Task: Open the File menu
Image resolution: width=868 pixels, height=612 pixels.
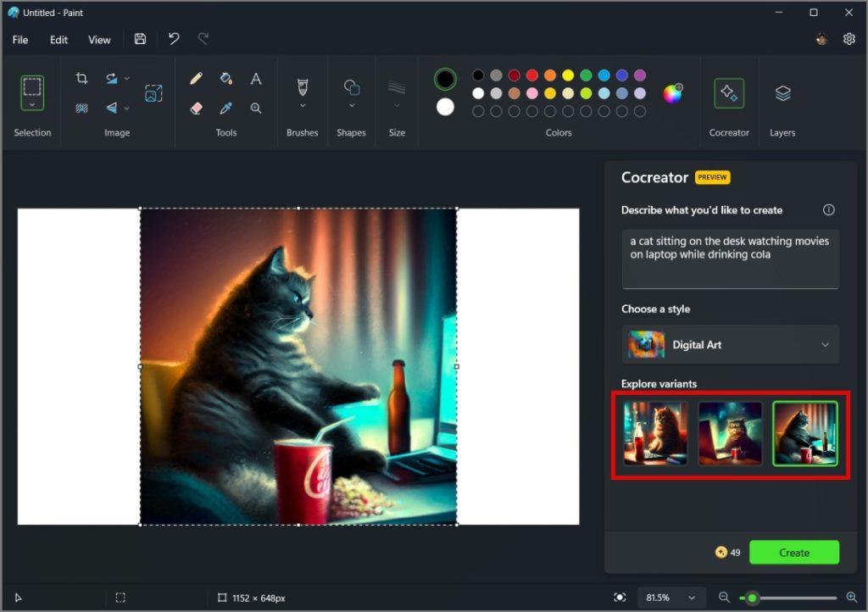Action: click(20, 40)
